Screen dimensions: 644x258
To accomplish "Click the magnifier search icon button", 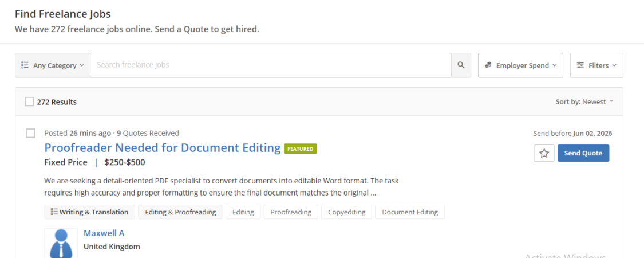I will click(x=461, y=65).
